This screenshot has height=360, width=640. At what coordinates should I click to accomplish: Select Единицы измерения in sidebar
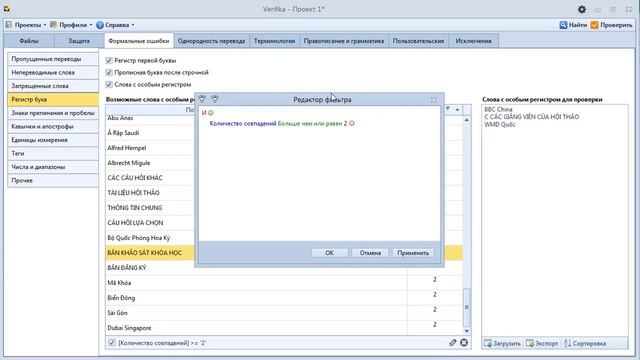pos(53,140)
